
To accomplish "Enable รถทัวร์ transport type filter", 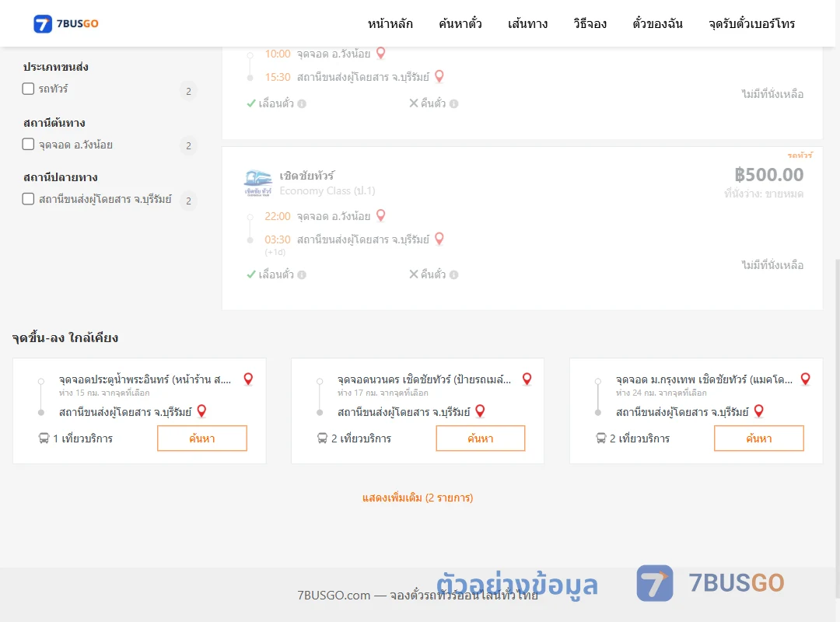I will [x=29, y=89].
